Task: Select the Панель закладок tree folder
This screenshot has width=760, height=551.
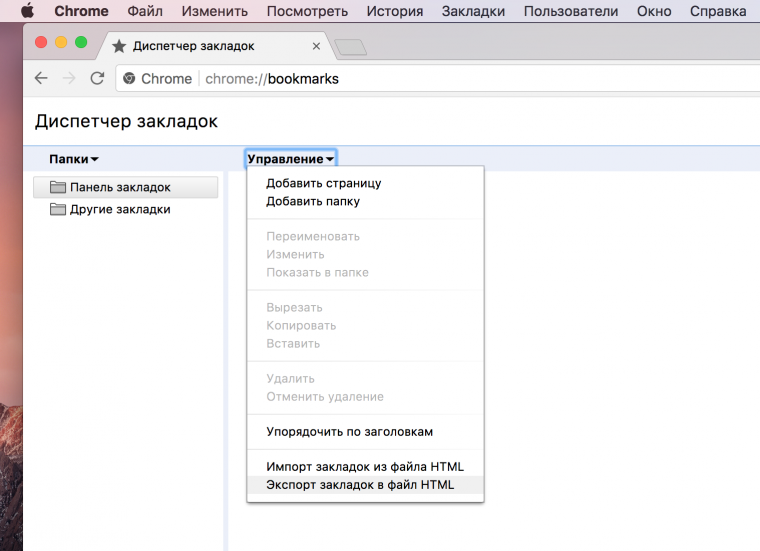Action: [126, 187]
